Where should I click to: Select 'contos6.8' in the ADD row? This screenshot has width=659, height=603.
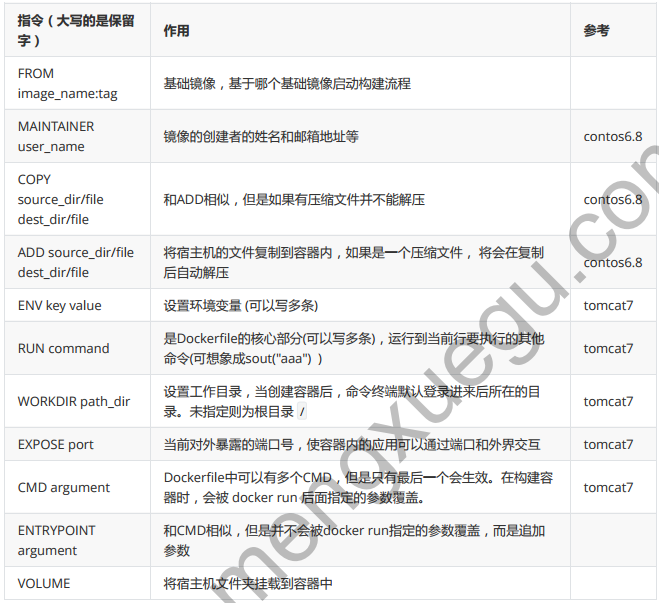(x=613, y=263)
